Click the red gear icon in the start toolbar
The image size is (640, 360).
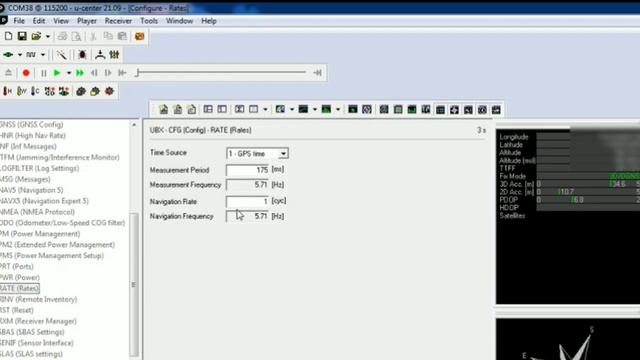pyautogui.click(x=109, y=91)
